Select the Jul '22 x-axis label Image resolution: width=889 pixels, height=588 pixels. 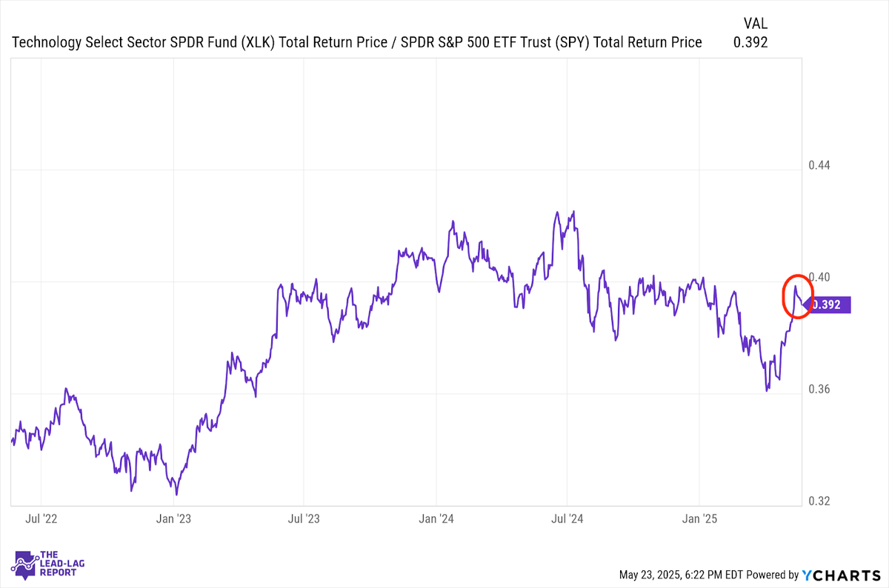41,519
